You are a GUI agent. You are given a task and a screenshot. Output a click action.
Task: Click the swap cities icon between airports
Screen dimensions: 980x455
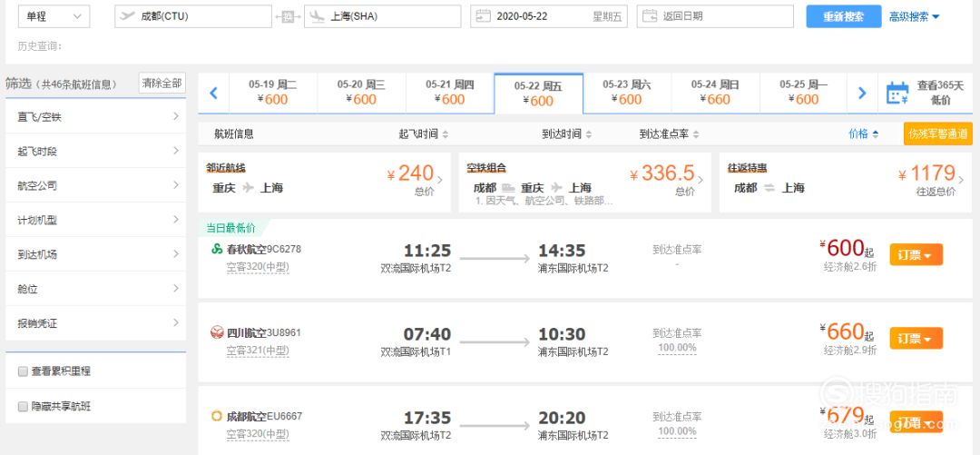pyautogui.click(x=288, y=16)
